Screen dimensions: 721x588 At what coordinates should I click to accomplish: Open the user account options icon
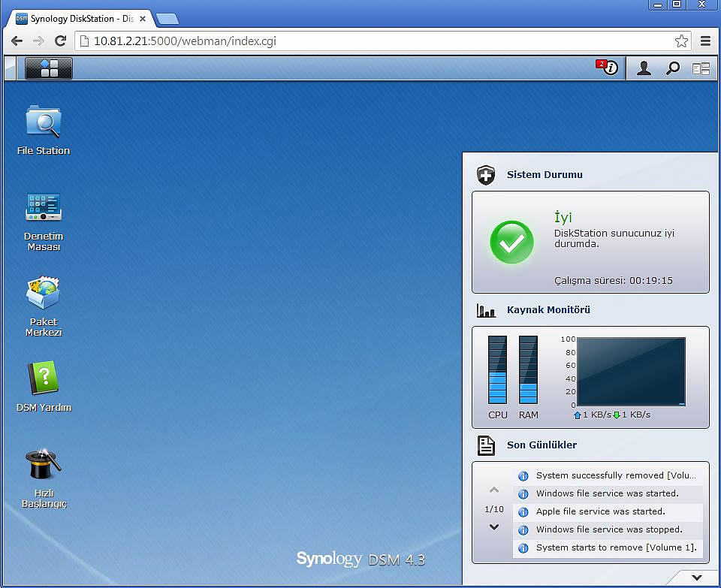click(644, 68)
